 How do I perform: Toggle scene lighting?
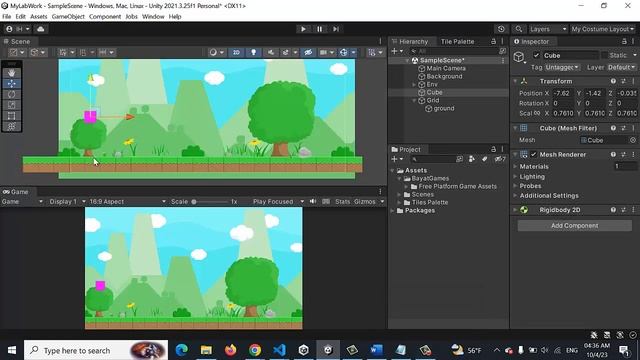point(253,52)
